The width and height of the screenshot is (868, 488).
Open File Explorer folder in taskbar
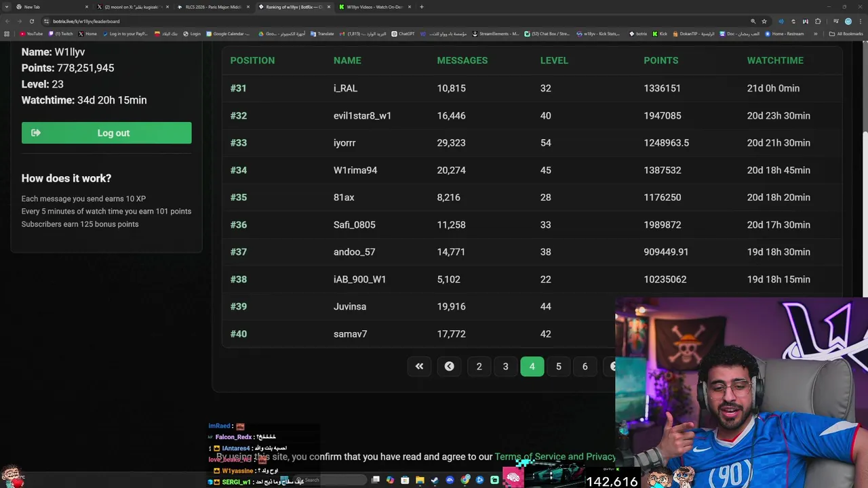pos(420,480)
